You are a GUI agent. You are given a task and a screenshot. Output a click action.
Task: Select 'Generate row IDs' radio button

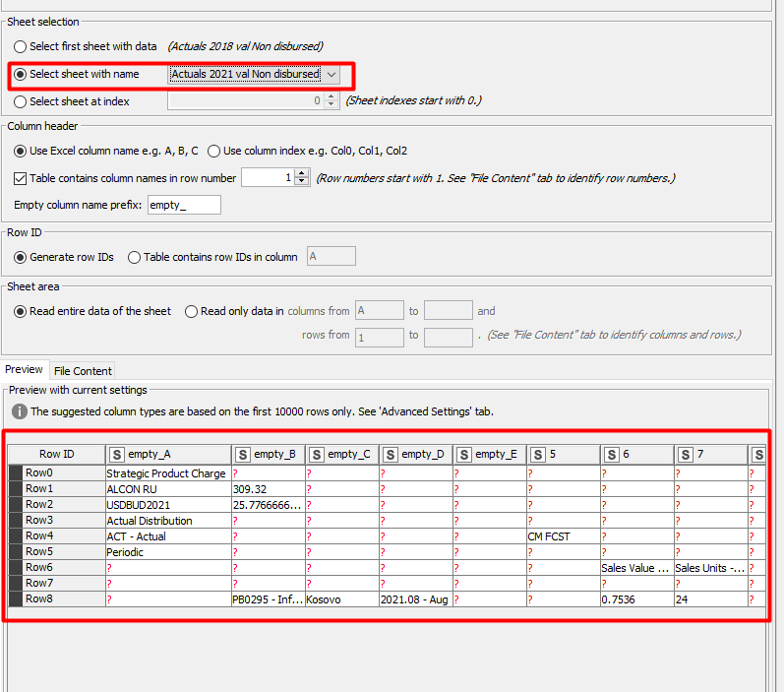tap(20, 257)
